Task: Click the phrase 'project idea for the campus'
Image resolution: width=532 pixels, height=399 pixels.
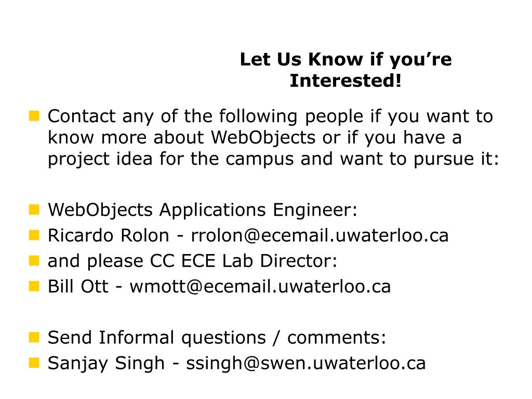Action: pos(170,159)
